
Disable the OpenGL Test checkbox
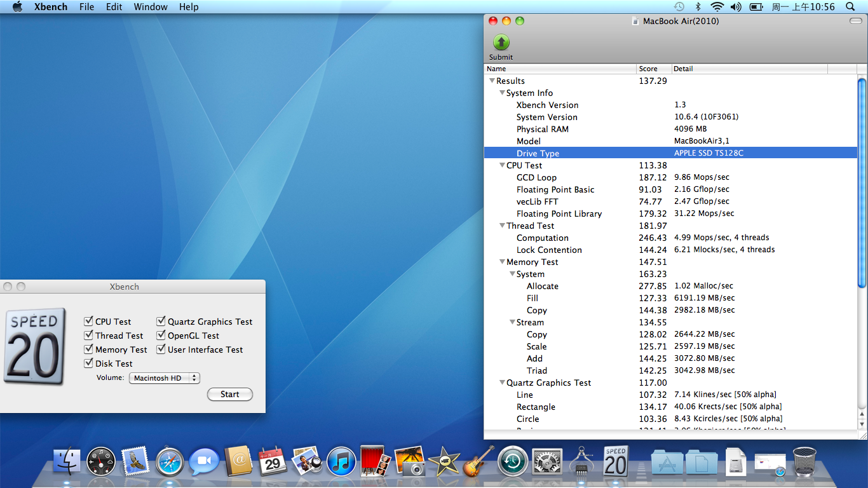pos(161,335)
